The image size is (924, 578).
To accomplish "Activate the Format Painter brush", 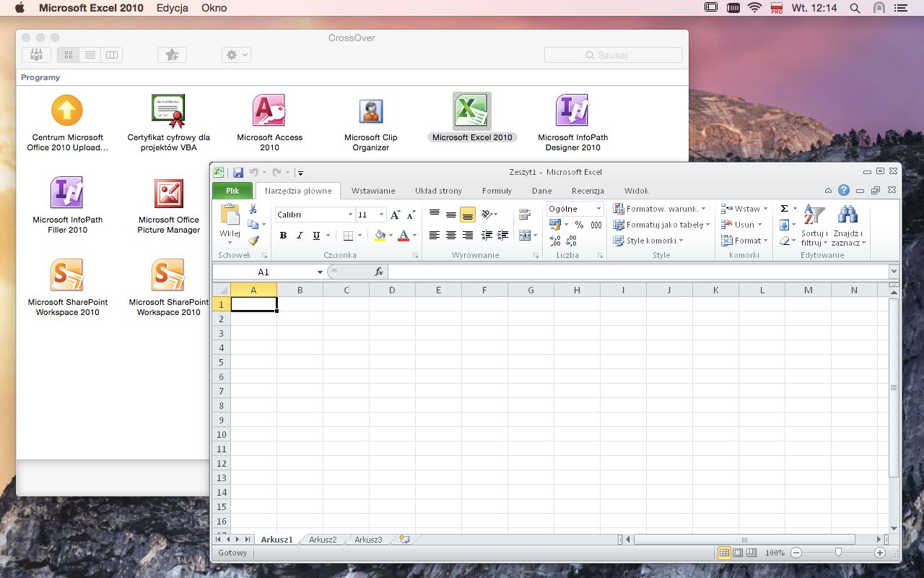I will (253, 241).
